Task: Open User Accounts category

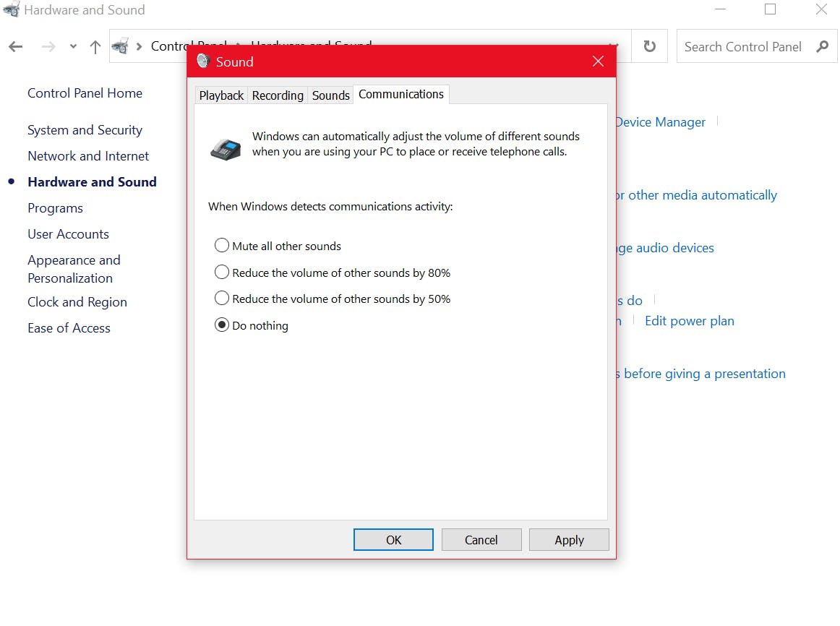Action: pos(68,234)
